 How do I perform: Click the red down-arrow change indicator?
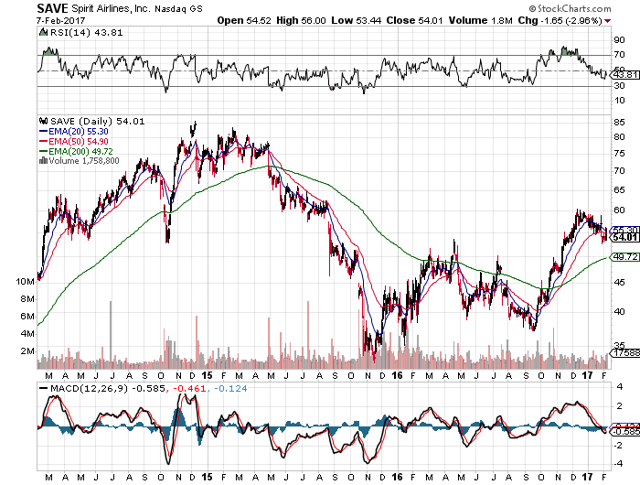click(x=608, y=21)
